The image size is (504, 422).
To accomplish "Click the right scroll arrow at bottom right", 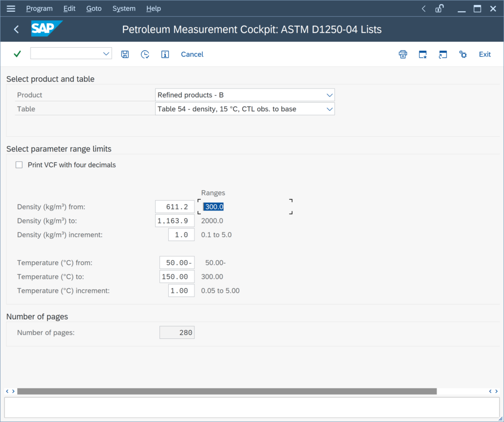I will [497, 391].
